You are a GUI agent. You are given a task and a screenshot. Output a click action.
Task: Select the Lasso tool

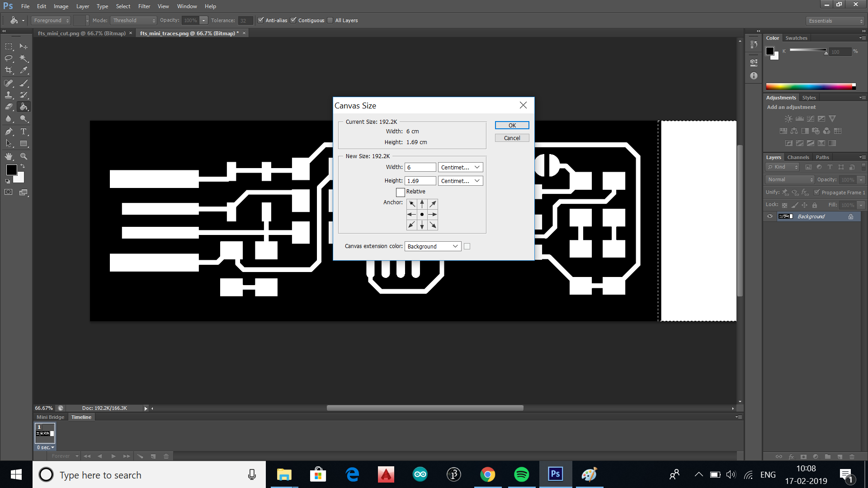pos(9,58)
